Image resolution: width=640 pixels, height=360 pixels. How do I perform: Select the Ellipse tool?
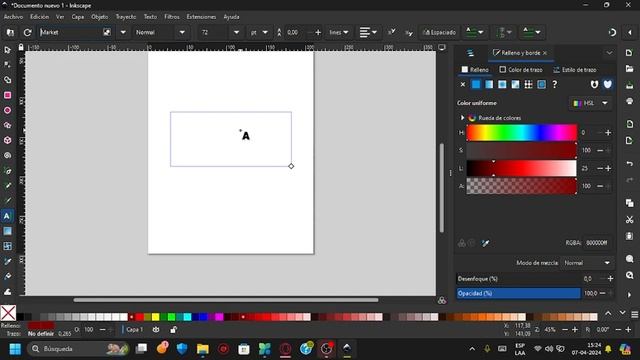(7, 110)
